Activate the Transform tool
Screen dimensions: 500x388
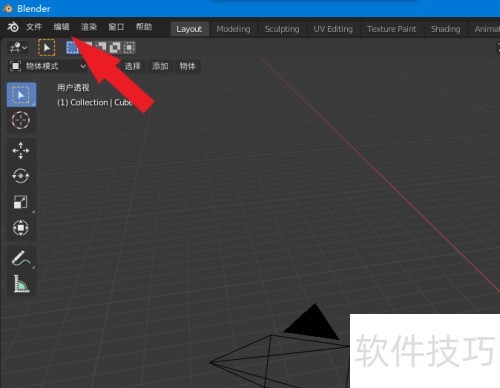(21, 228)
